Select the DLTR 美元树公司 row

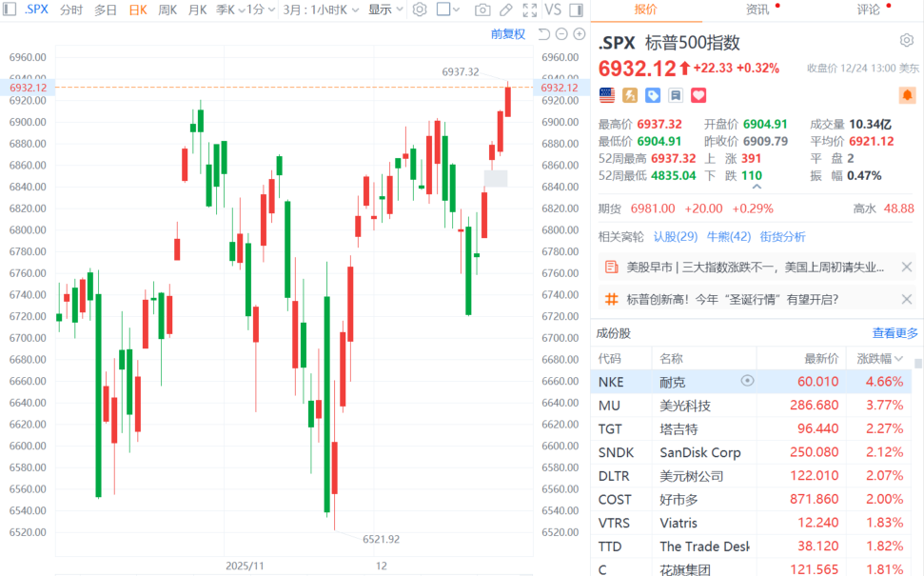pyautogui.click(x=751, y=476)
